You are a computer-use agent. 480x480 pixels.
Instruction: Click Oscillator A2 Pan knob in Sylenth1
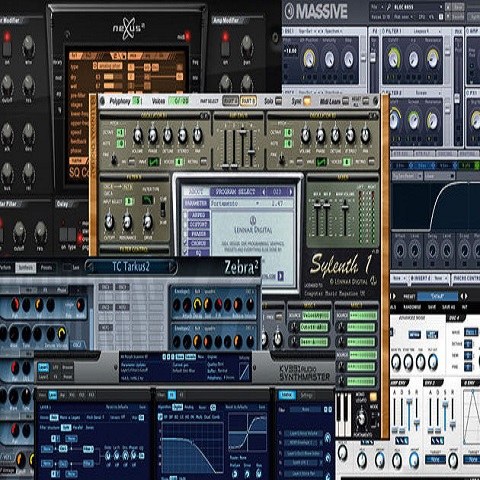(x=365, y=136)
